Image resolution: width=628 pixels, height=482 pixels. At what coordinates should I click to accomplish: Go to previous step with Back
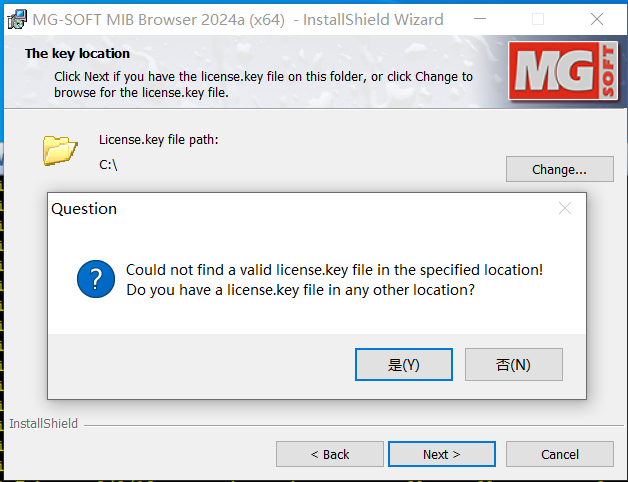(330, 454)
